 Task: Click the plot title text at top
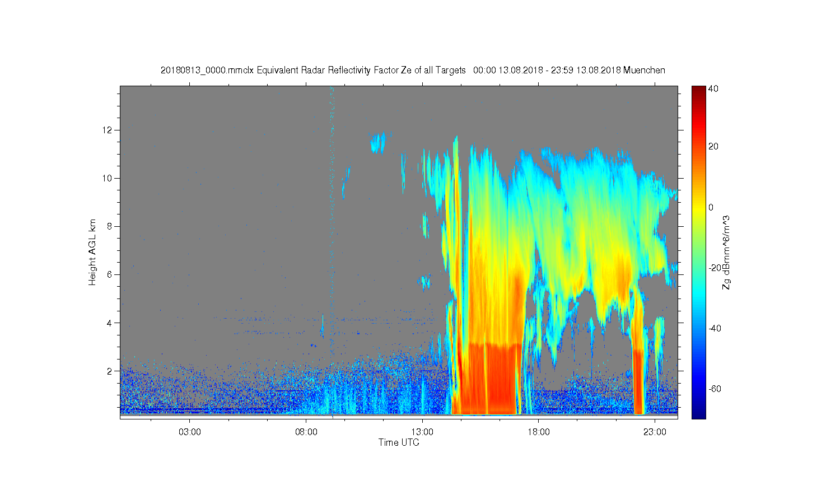point(413,70)
